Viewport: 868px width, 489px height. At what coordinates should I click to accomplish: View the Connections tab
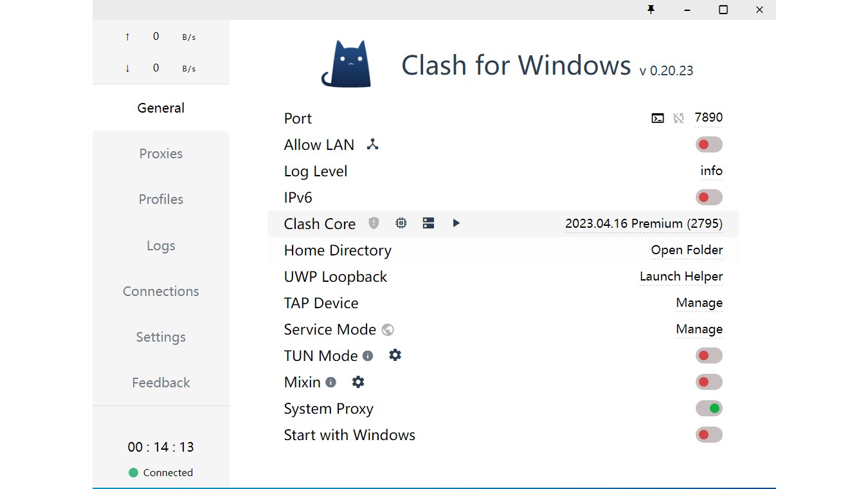(161, 291)
